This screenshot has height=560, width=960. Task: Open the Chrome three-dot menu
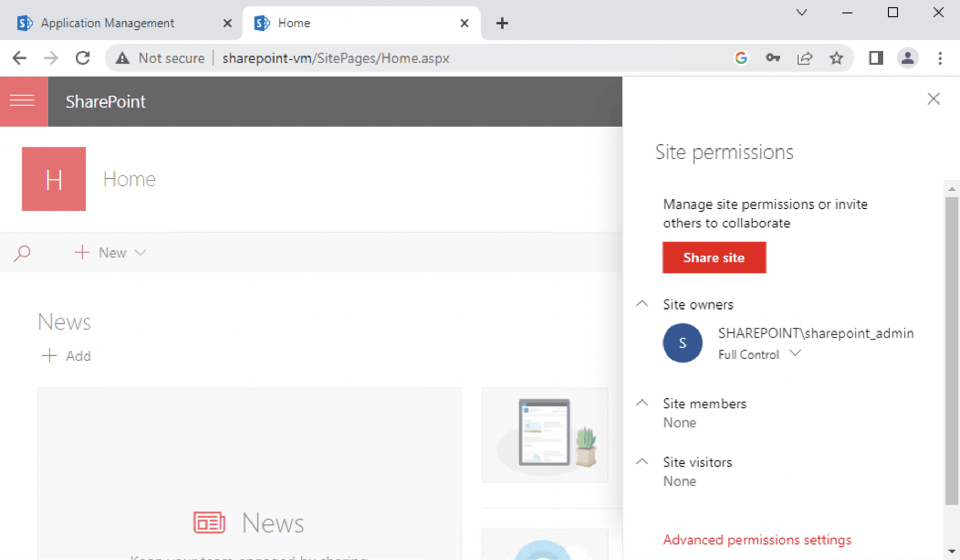(x=940, y=58)
